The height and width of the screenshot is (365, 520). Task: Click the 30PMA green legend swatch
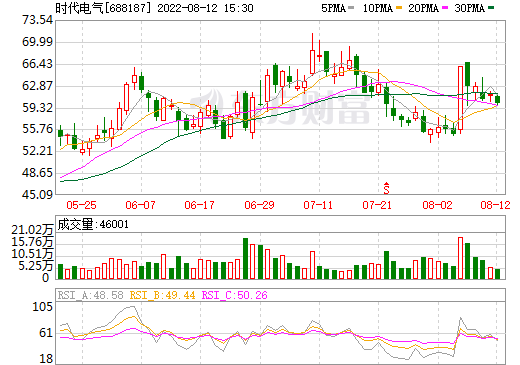[491, 8]
